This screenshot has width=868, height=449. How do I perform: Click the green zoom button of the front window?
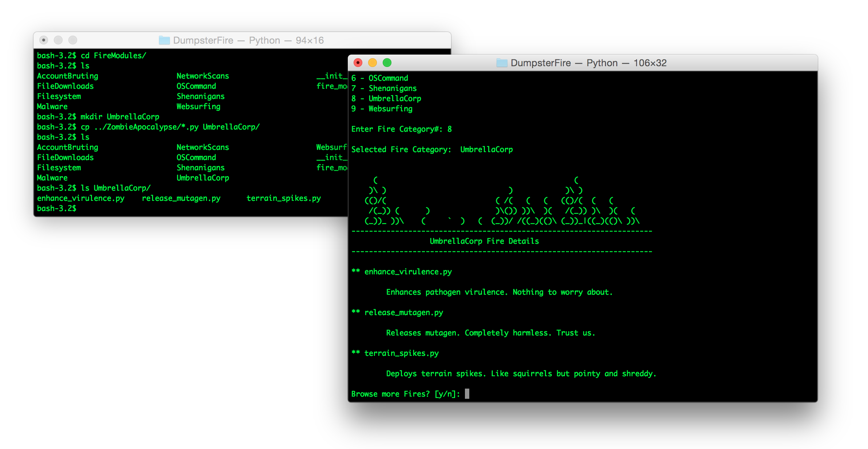(387, 63)
